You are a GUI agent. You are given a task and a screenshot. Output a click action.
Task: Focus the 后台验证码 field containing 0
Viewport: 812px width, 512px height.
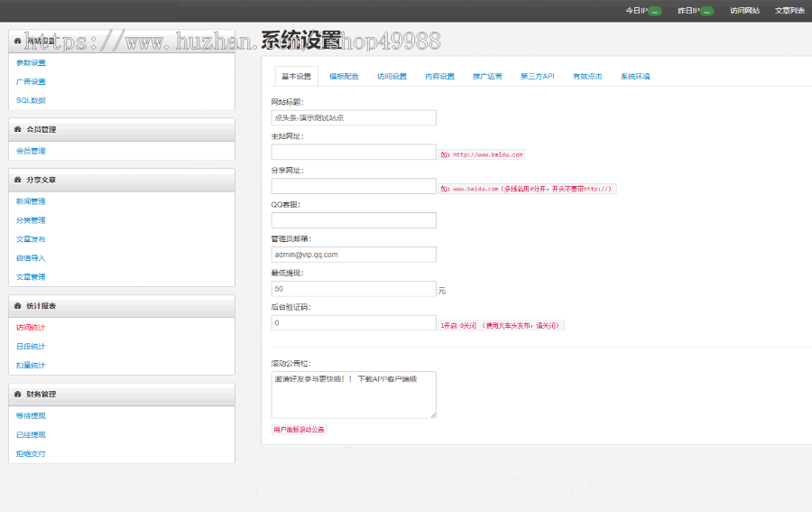point(354,323)
